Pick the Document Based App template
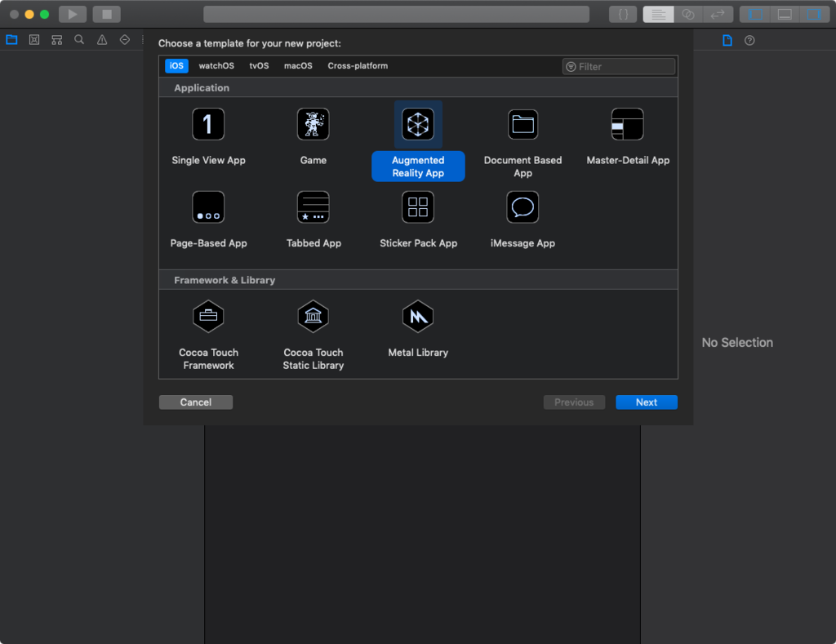This screenshot has height=644, width=836. tap(522, 143)
